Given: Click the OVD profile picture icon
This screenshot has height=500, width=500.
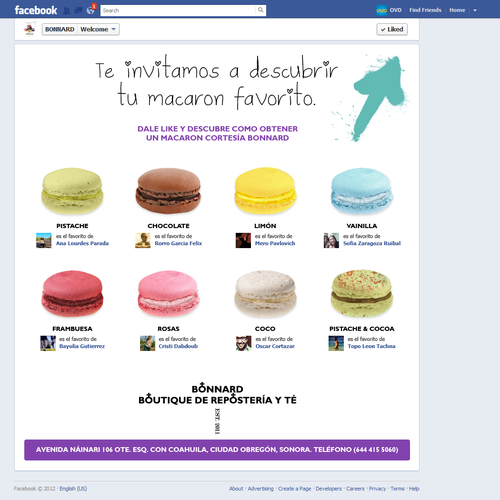Looking at the screenshot, I should pyautogui.click(x=381, y=10).
